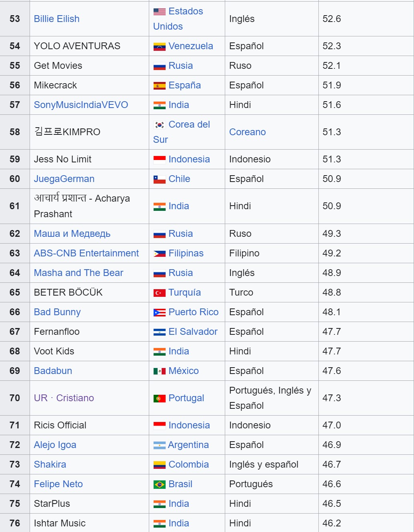Click the Venezuela flag icon
This screenshot has height=532, width=414.
pos(159,46)
